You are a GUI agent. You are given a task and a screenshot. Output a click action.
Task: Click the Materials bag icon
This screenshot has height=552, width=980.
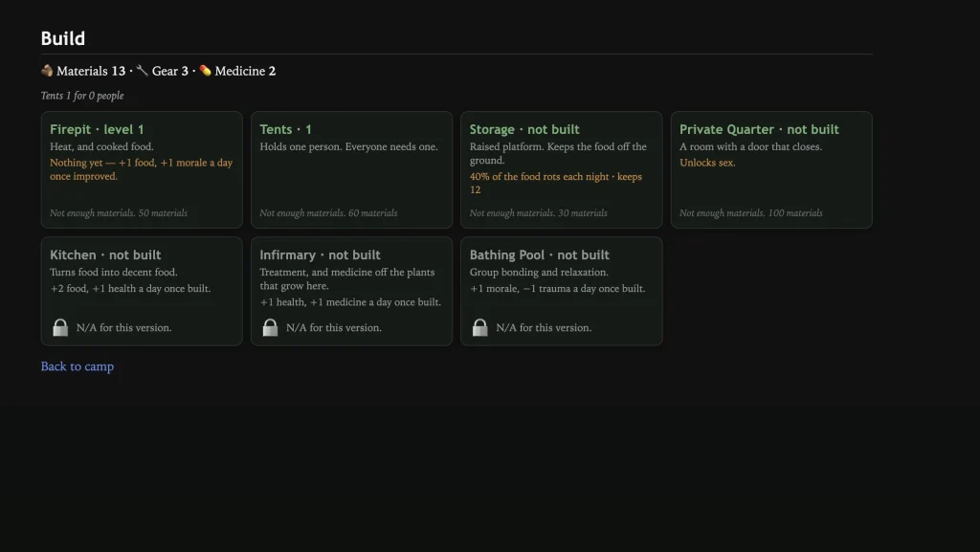pyautogui.click(x=47, y=71)
